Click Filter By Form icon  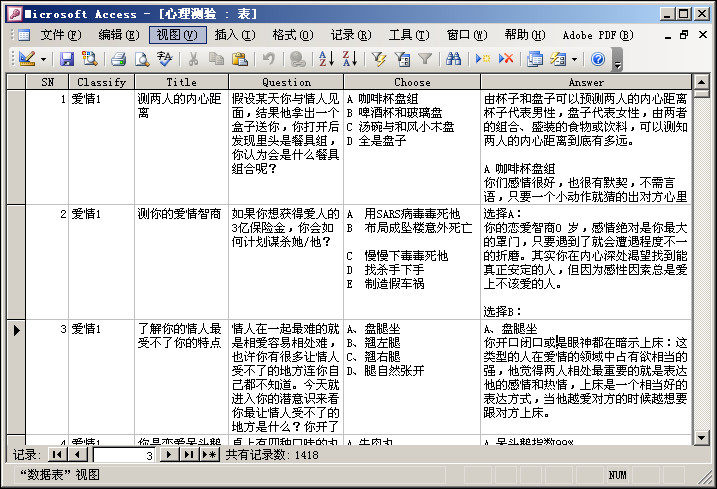[x=402, y=59]
